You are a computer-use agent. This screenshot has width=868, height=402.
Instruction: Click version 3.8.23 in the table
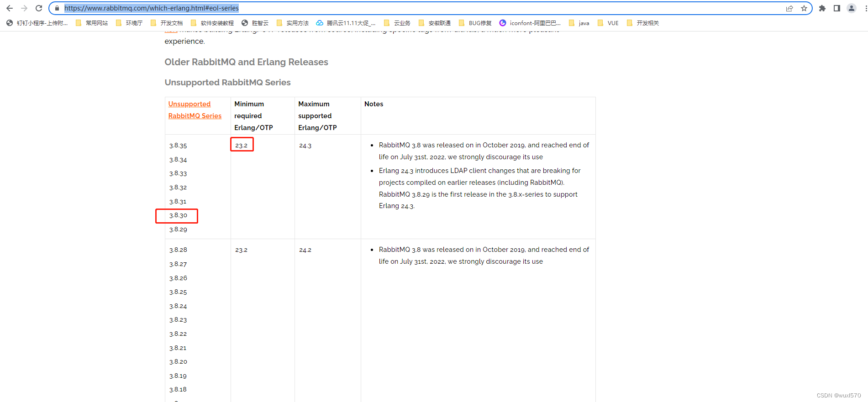coord(178,320)
